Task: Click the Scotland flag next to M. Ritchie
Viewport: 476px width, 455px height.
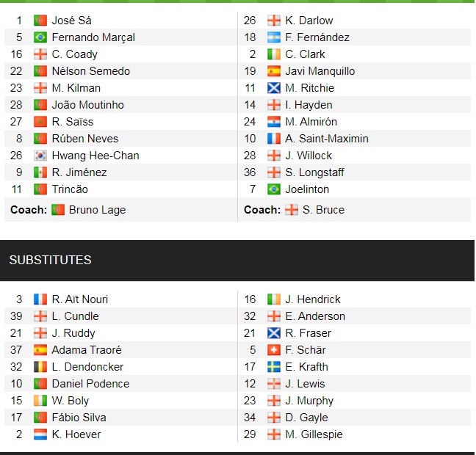Action: coord(273,88)
